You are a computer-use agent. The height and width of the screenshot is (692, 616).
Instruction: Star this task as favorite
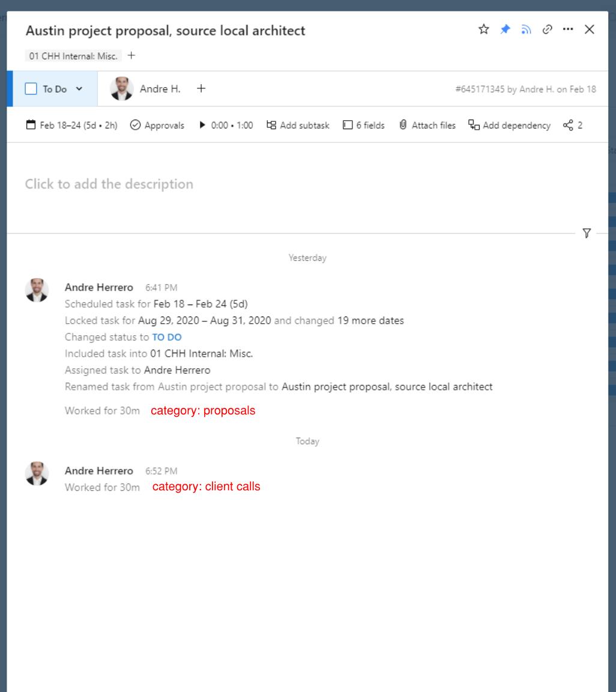(x=484, y=29)
